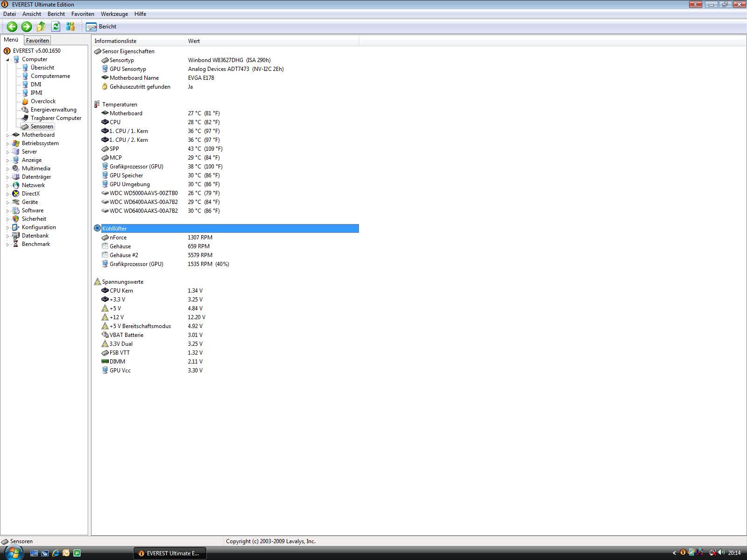Click the Gehäusezutritt gefunden lock icon
This screenshot has height=560, width=747.
pos(105,87)
